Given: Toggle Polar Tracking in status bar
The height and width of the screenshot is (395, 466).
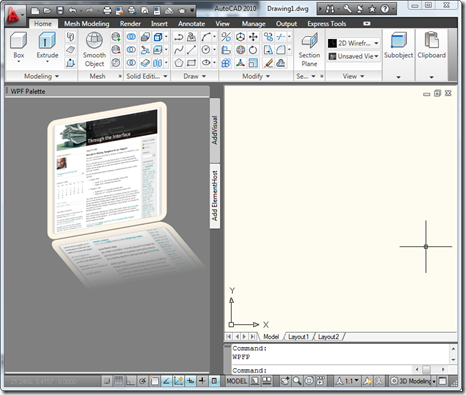Looking at the screenshot, I should pos(142,381).
